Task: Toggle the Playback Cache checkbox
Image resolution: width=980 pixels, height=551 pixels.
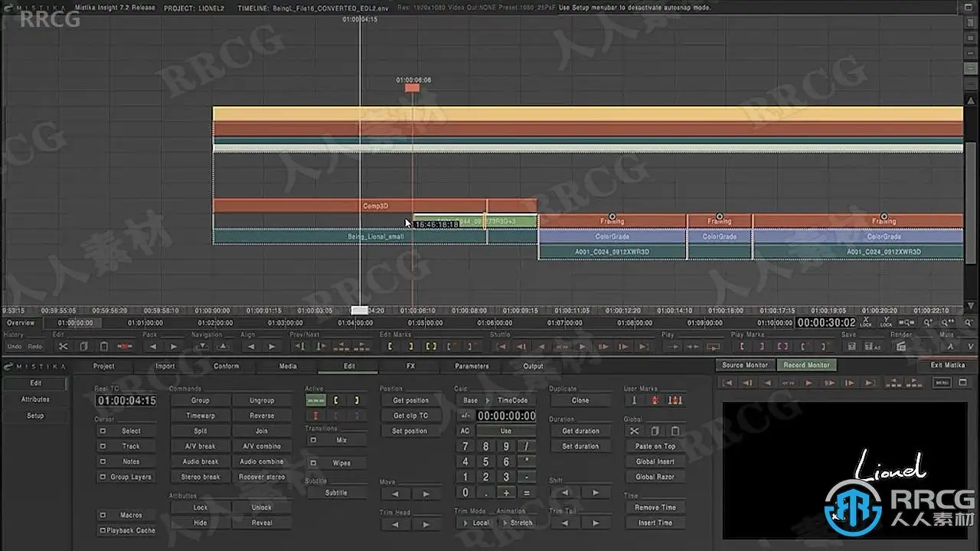Action: coord(103,530)
